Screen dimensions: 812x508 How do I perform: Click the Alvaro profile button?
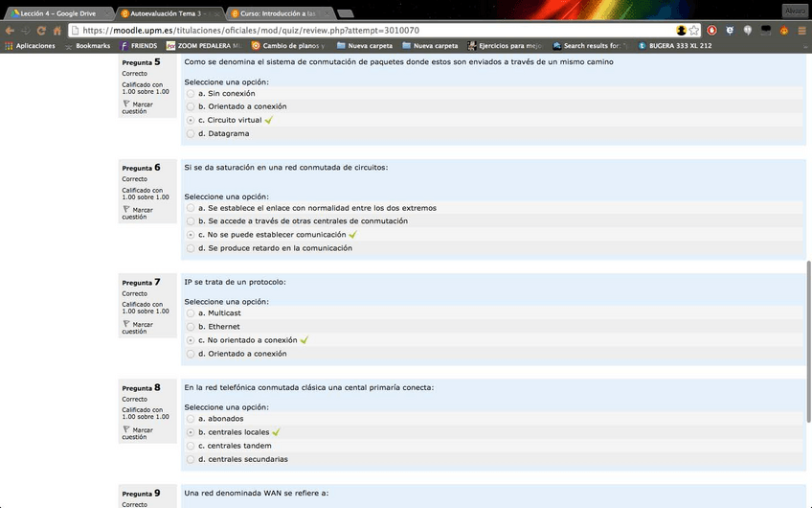[x=794, y=11]
